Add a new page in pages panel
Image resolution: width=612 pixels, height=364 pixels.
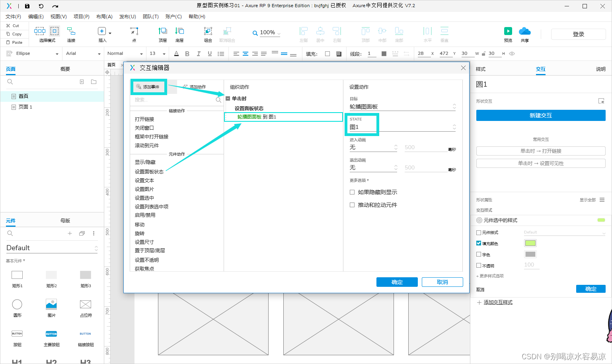coord(82,82)
